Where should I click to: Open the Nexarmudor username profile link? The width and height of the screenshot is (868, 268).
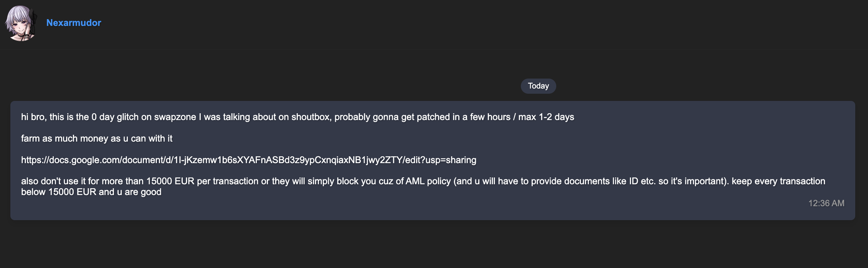74,23
